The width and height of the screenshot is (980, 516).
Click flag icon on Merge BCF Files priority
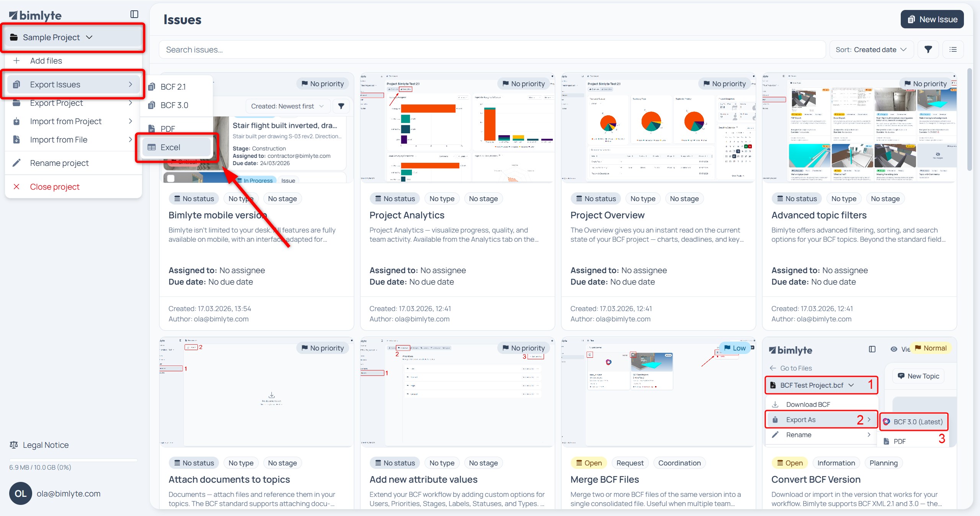[x=727, y=348]
